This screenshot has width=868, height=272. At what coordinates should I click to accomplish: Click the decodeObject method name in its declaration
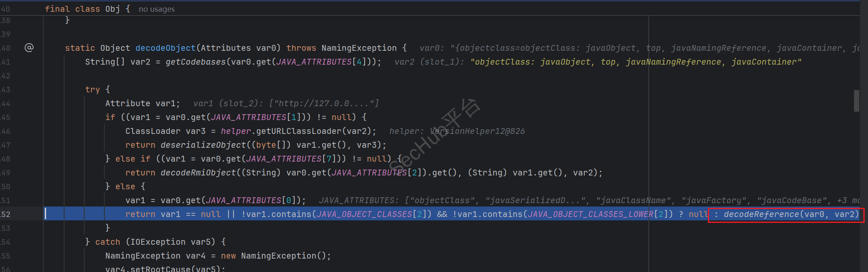point(165,48)
